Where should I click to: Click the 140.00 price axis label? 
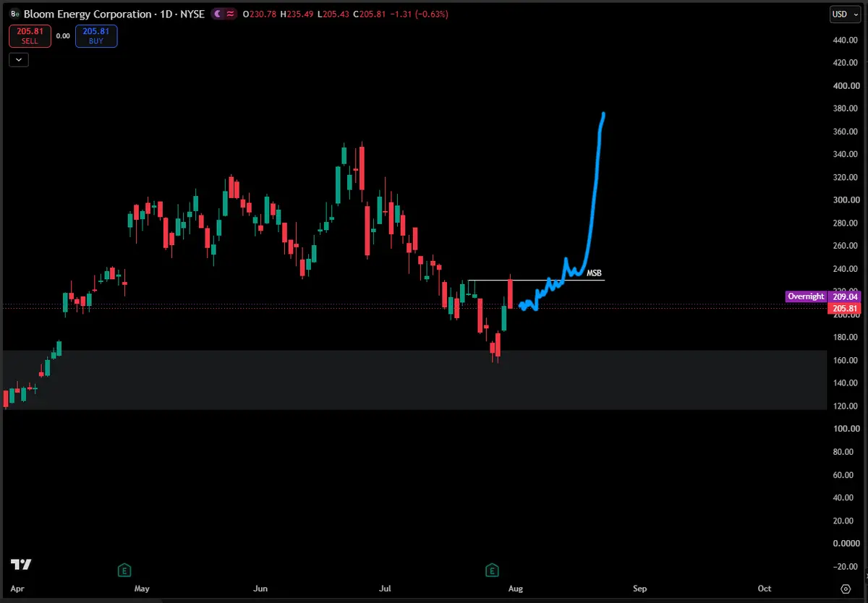click(844, 383)
